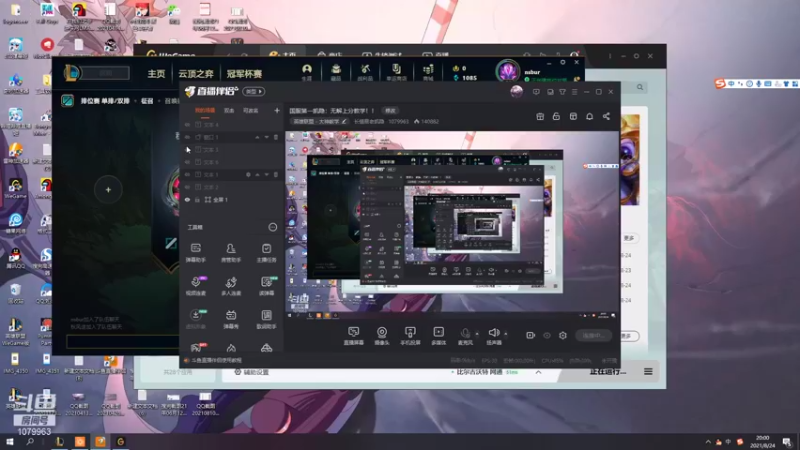800x450 pixels.
Task: Add 摄像头 camera source
Action: pos(382,336)
